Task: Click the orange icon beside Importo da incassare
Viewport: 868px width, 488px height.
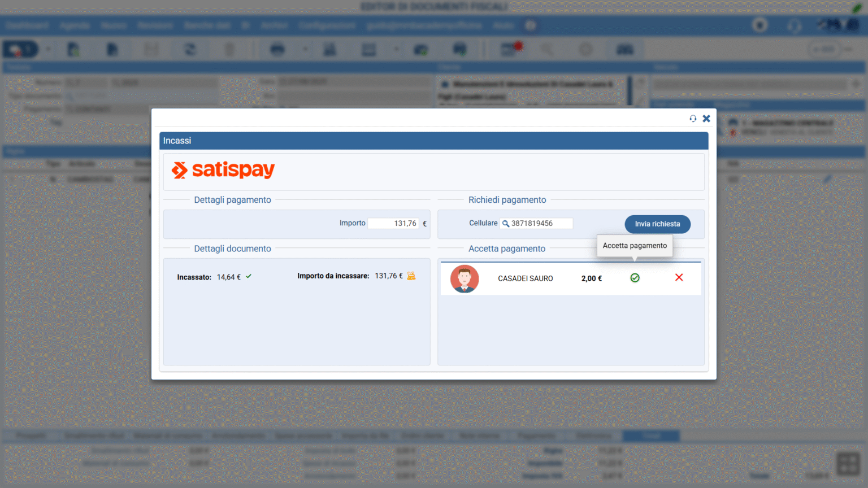Action: [411, 276]
